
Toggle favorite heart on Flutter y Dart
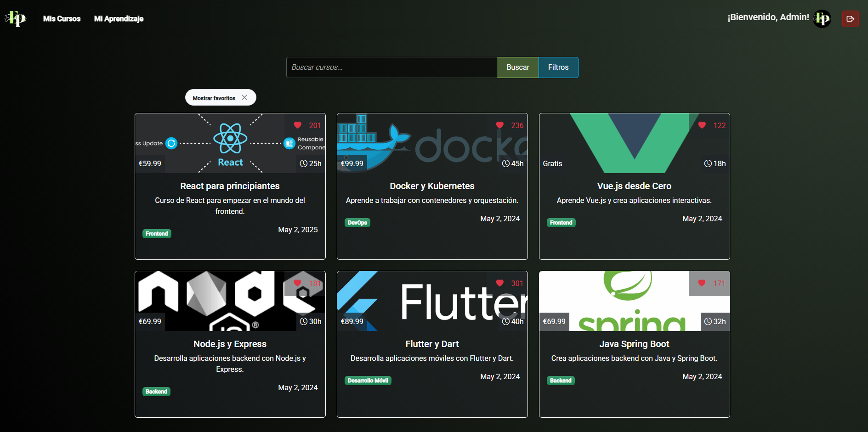[500, 283]
